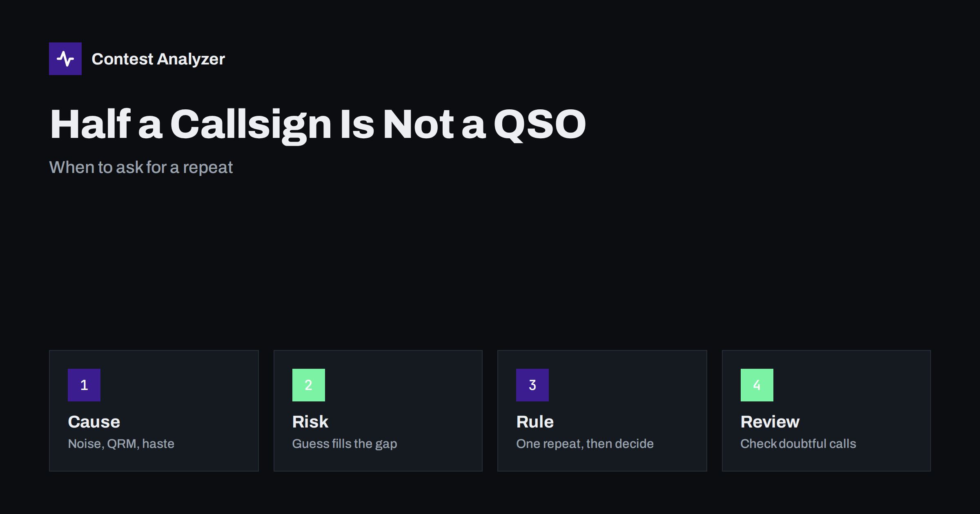
Task: Click the text Guess fills the gap
Action: [345, 444]
